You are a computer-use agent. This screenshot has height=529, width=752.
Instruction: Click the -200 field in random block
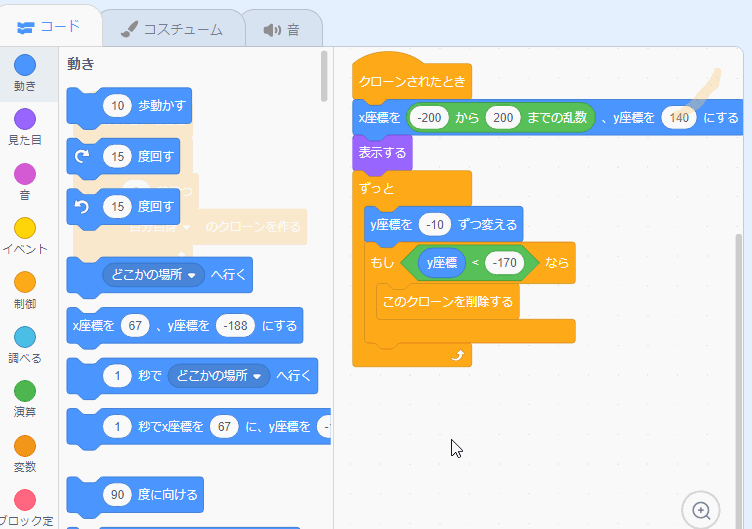click(x=429, y=118)
